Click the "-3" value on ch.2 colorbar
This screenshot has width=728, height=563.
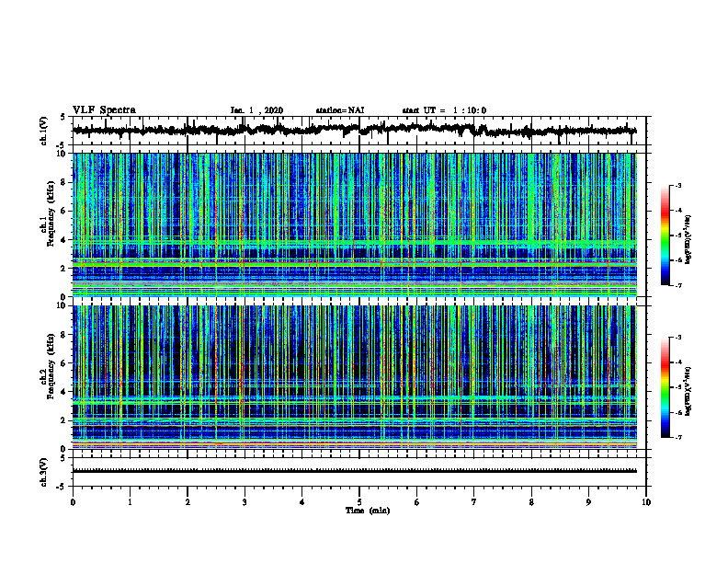(677, 338)
